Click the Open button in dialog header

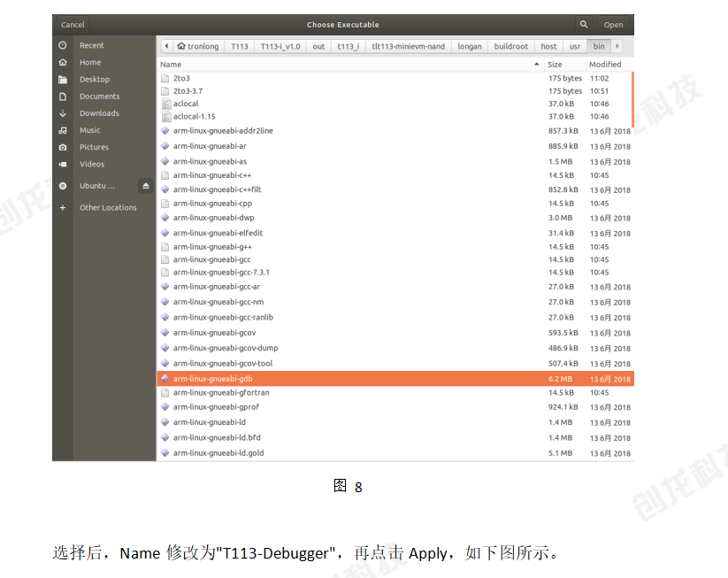pos(613,25)
